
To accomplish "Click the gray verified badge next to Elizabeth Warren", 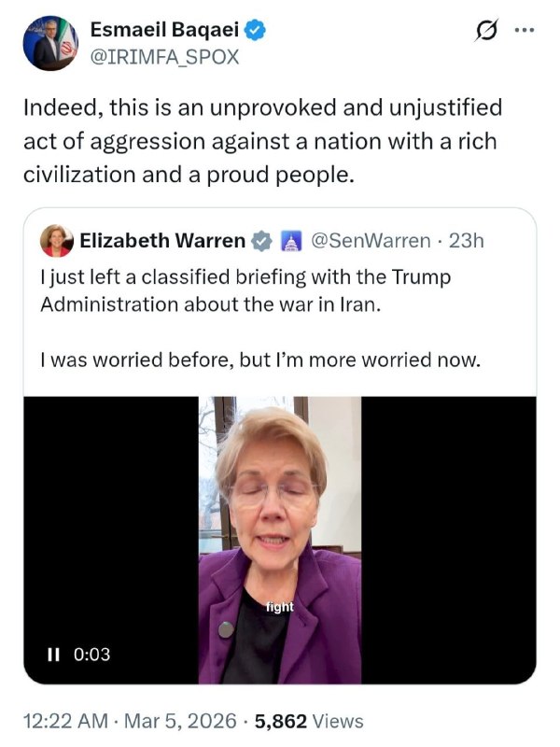I will pyautogui.click(x=262, y=241).
